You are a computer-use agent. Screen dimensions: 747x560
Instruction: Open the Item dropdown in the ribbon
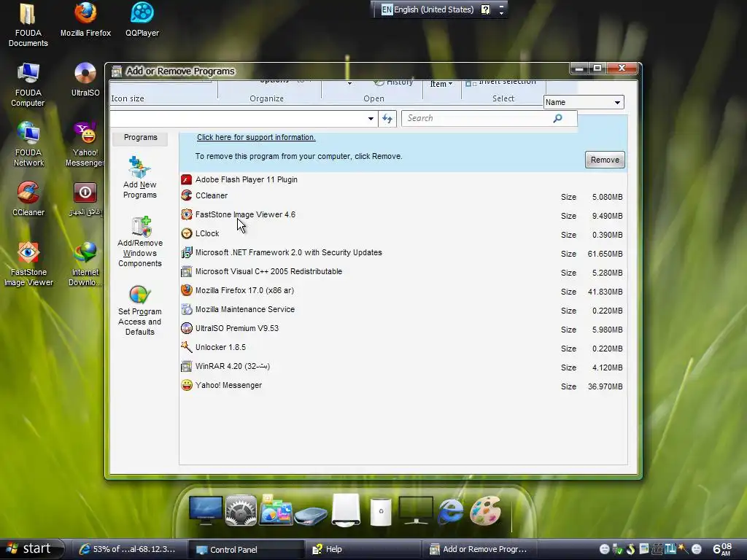[441, 84]
